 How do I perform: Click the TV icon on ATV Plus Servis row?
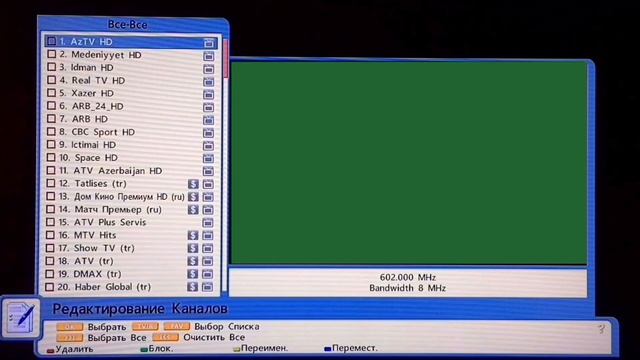(x=208, y=222)
